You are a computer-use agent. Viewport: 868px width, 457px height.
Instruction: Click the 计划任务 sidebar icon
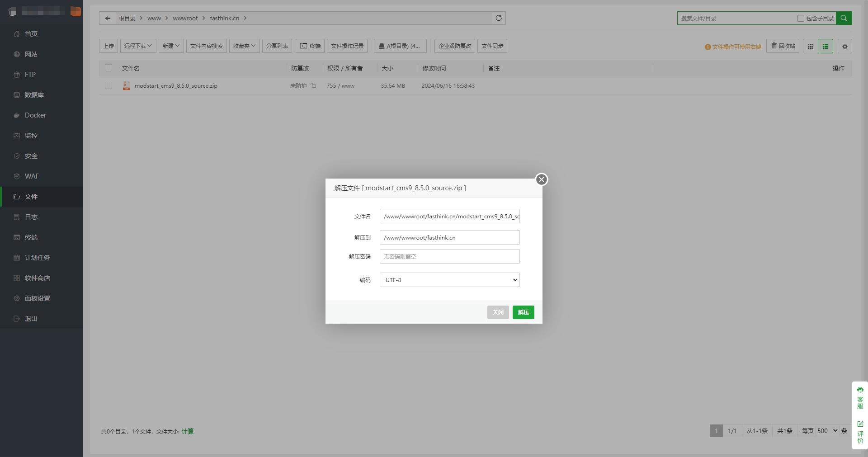point(17,258)
